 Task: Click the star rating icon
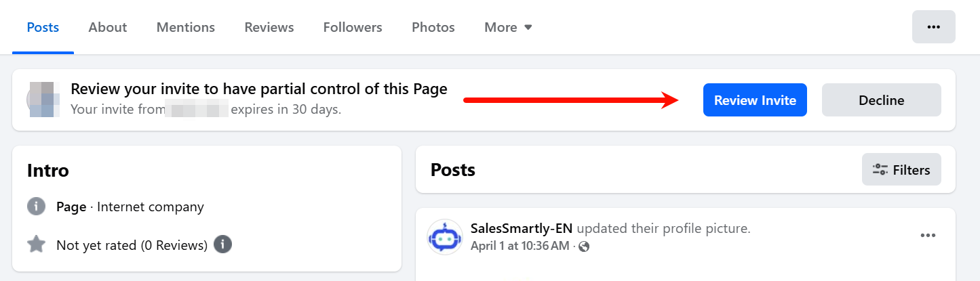37,244
